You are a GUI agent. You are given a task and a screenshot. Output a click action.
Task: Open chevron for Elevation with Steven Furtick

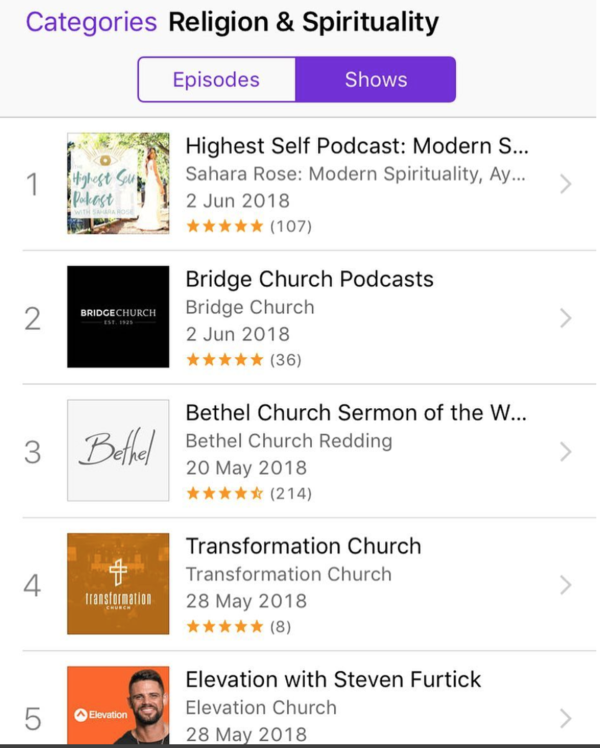click(x=566, y=718)
